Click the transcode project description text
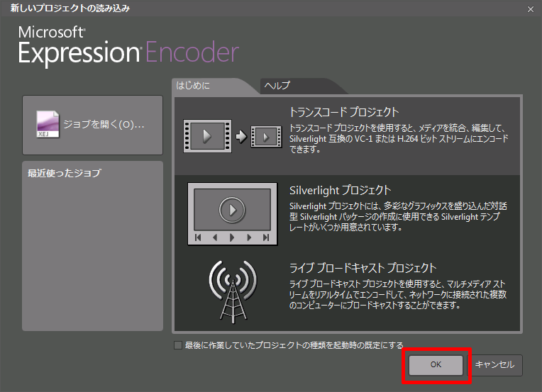542x392 pixels. click(399, 138)
